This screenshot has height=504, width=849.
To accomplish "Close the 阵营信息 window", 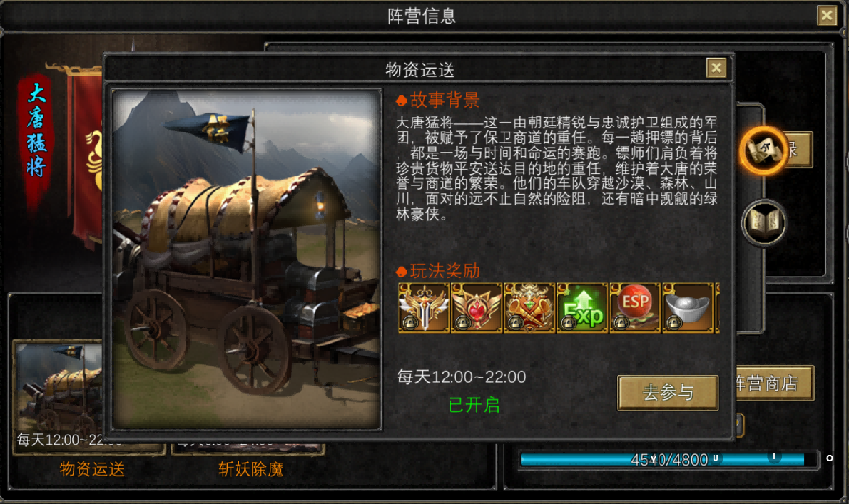I will 826,15.
